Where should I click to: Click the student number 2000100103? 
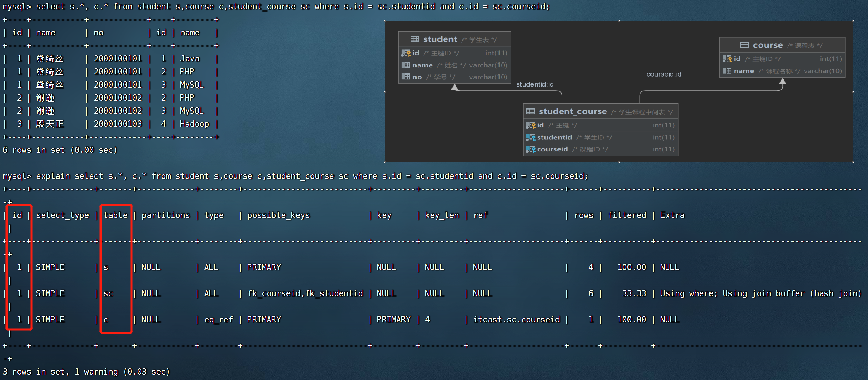tap(118, 124)
